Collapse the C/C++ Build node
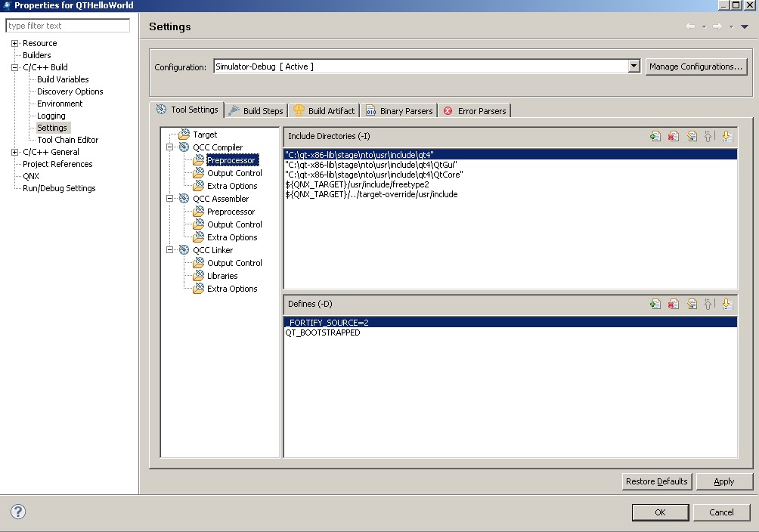Screen dimensions: 759x532 14,67
